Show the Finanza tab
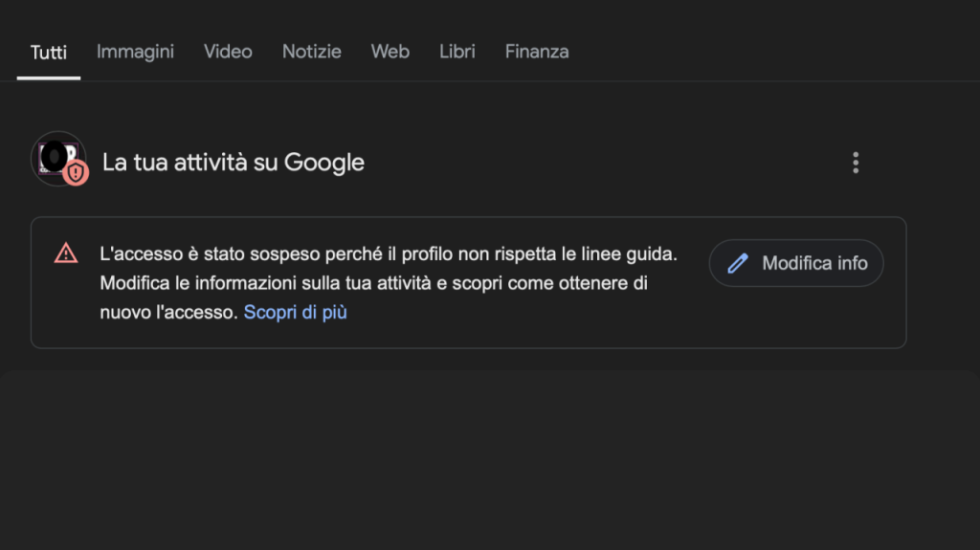 click(537, 52)
